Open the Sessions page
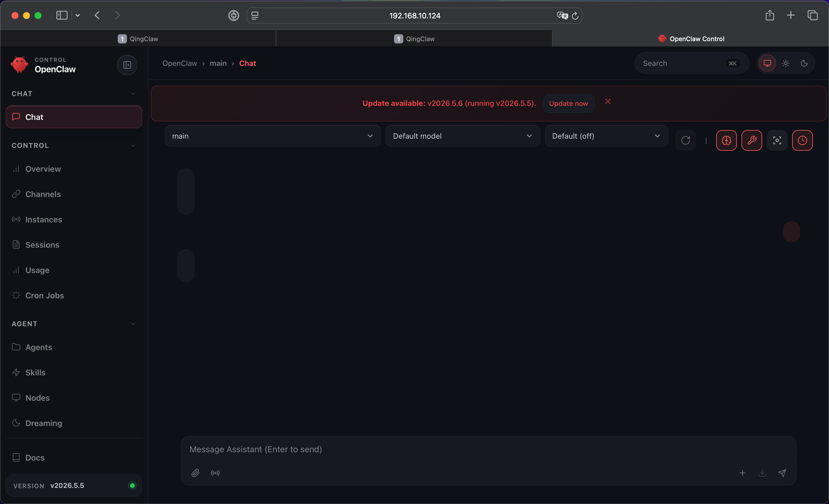Viewport: 829px width, 504px height. coord(74,245)
